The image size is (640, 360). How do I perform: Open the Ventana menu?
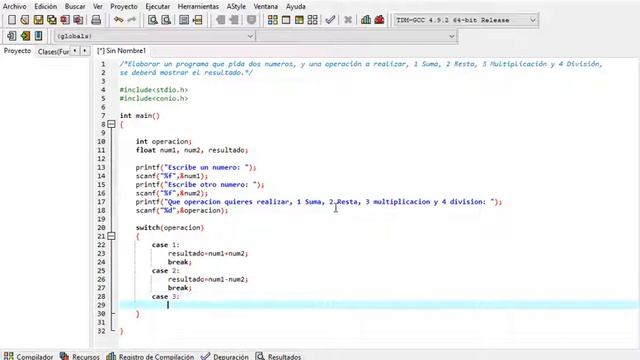click(266, 7)
